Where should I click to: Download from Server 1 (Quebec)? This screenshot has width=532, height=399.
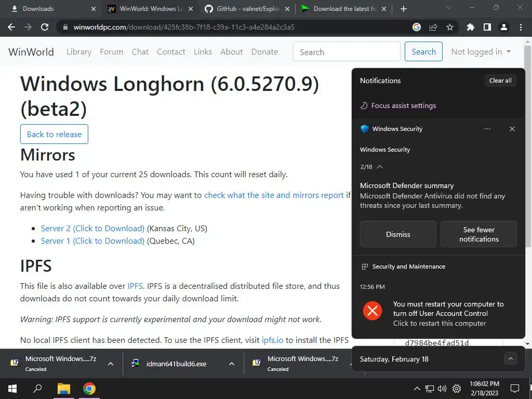92,241
